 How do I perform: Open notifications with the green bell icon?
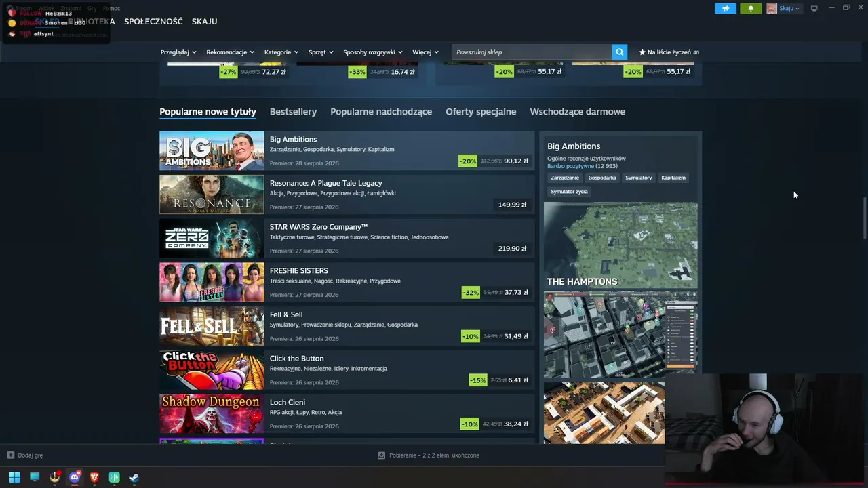click(751, 9)
